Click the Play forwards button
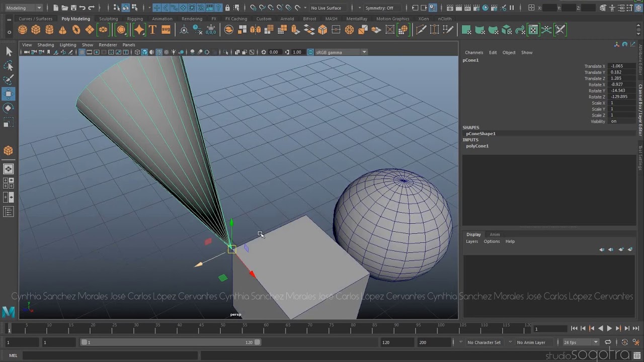The image size is (644, 362). click(x=609, y=328)
